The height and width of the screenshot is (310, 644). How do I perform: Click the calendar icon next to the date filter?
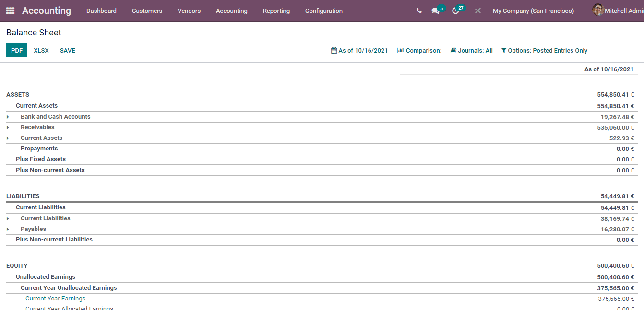(334, 50)
